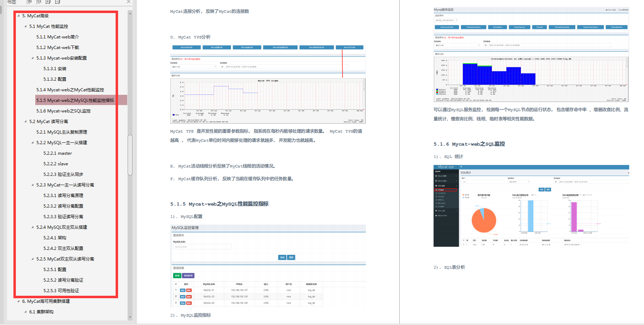Screen dimensions: 644x325
Task: Collapse the '6. MyCat高可用集群搭建' section
Action: click(19, 301)
